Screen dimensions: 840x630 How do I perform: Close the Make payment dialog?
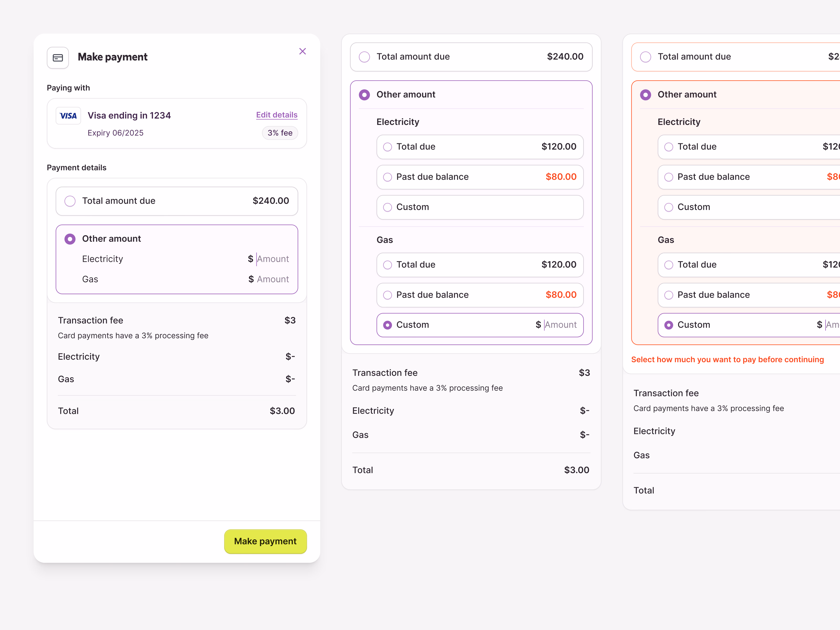coord(302,51)
